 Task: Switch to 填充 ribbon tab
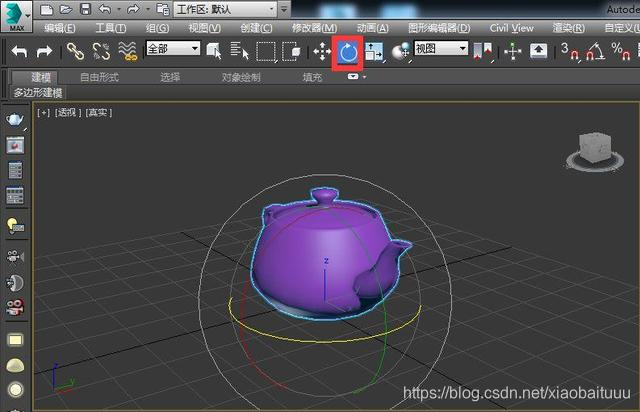coord(312,77)
